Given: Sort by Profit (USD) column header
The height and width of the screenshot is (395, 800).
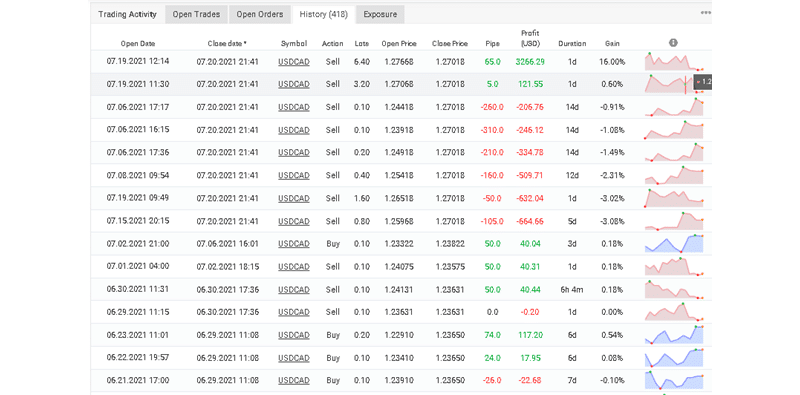Looking at the screenshot, I should tap(530, 39).
